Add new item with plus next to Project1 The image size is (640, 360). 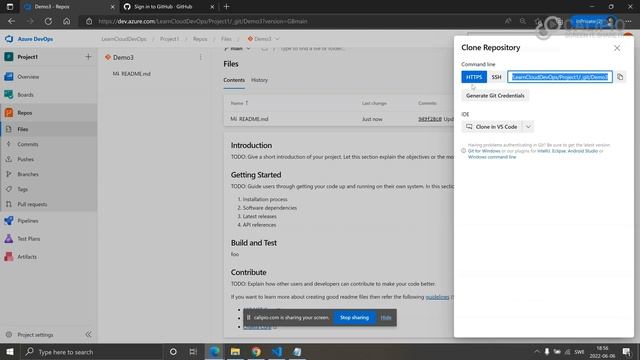(88, 57)
